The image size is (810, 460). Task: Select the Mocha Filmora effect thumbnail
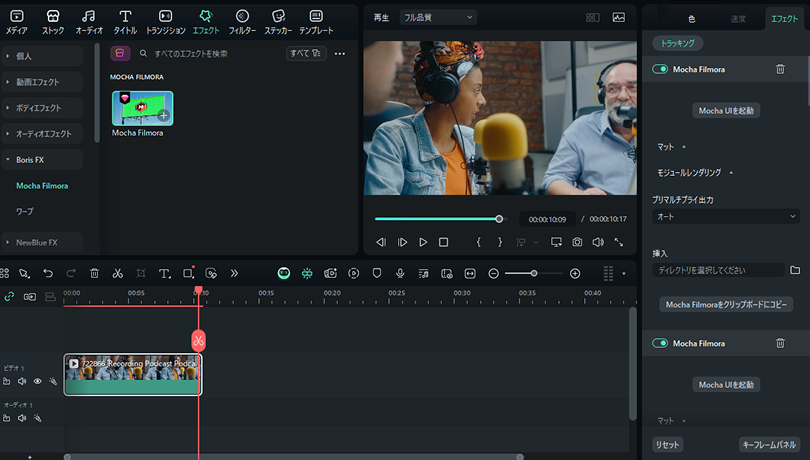coord(143,109)
